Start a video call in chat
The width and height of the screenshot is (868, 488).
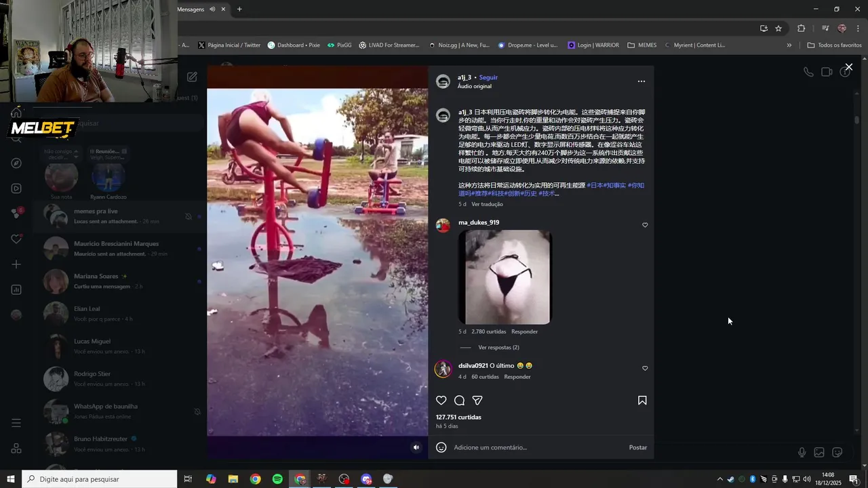tap(827, 72)
